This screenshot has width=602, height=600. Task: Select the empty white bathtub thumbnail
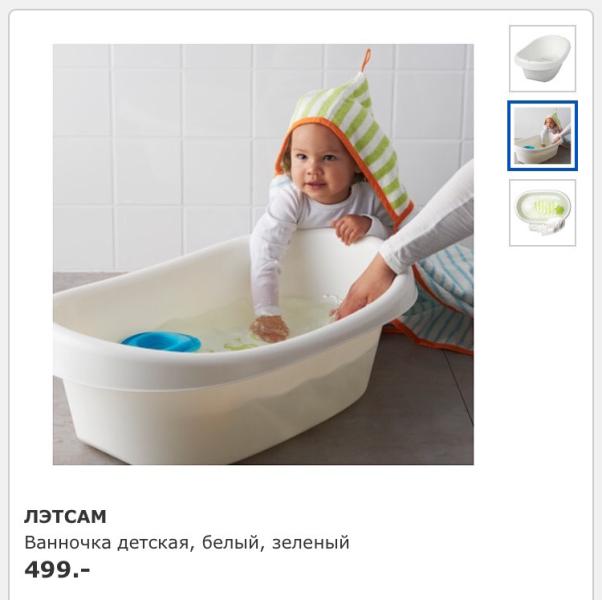tap(542, 58)
